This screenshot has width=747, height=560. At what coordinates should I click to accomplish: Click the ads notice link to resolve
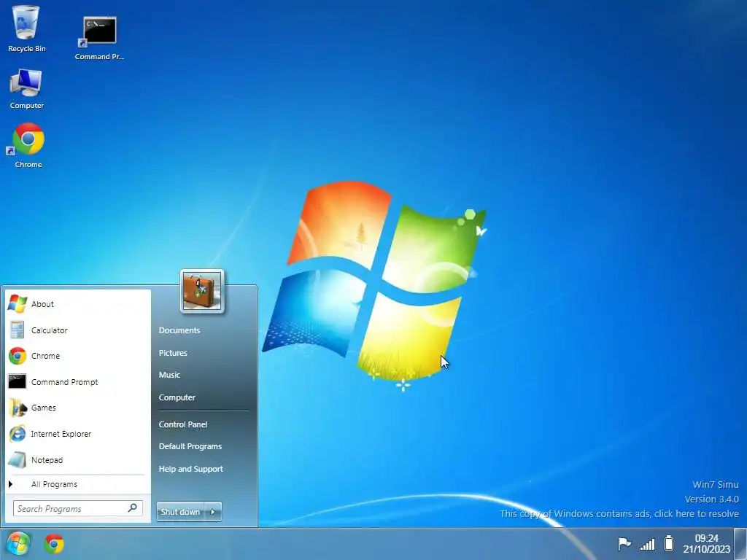(x=619, y=514)
